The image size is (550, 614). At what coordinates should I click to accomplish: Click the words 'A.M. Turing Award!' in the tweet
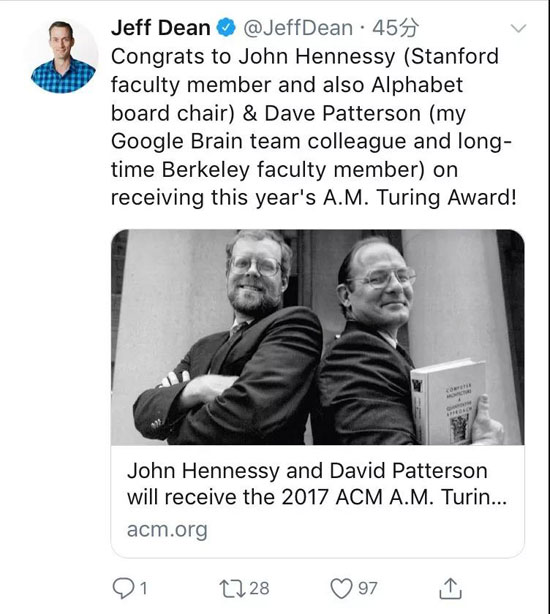(x=420, y=197)
